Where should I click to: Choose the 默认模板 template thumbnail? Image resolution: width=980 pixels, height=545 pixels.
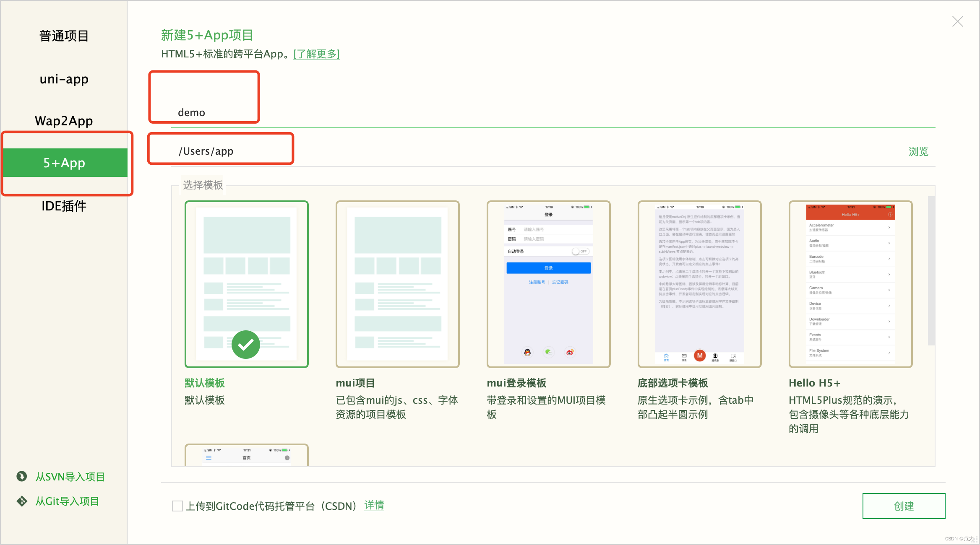pos(247,284)
